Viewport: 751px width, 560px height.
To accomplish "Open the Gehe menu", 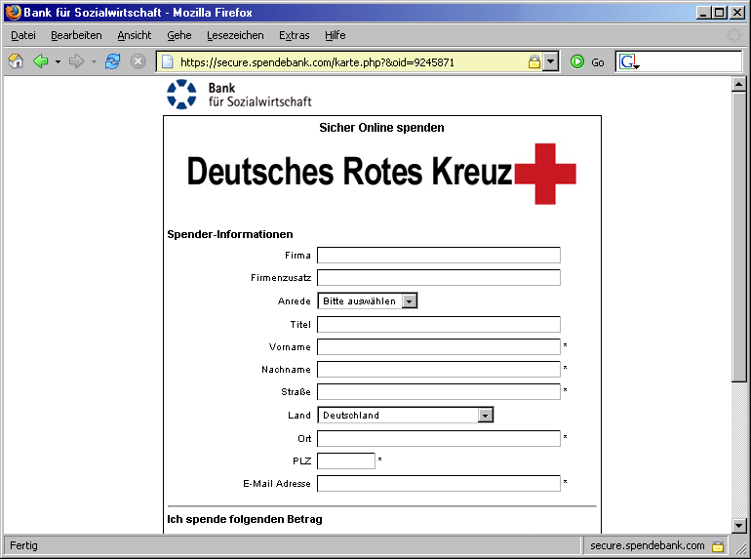I will coord(179,35).
